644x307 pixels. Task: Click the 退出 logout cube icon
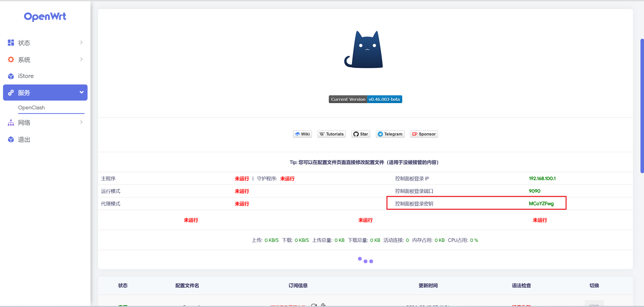coord(11,140)
